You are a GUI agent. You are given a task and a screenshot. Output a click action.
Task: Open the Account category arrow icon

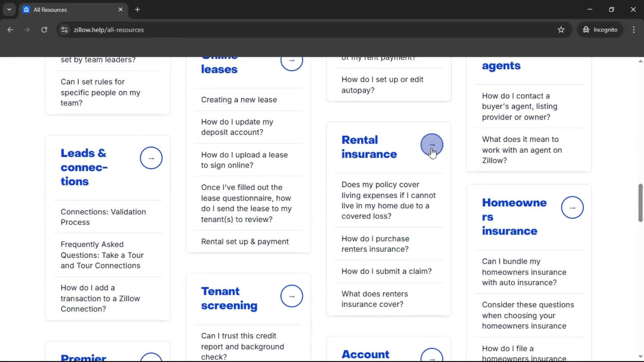click(431, 357)
